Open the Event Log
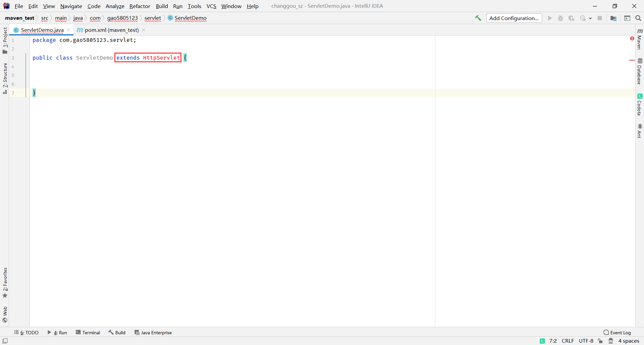The width and height of the screenshot is (644, 345). pyautogui.click(x=621, y=332)
